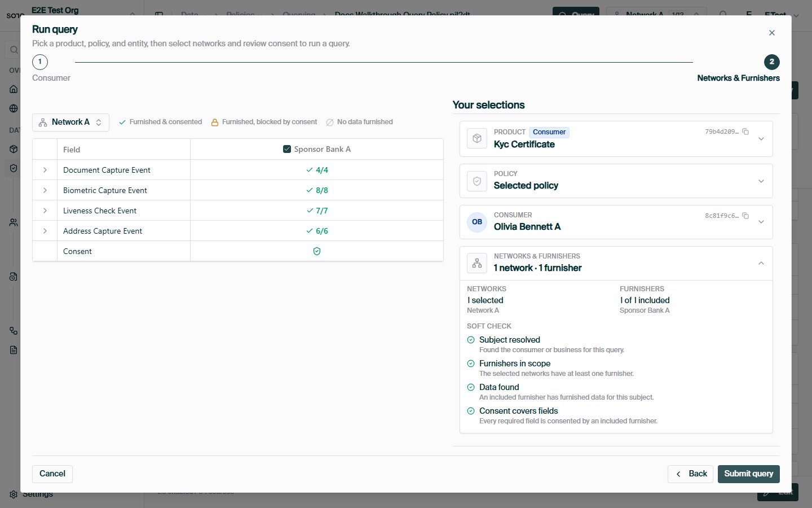Image resolution: width=812 pixels, height=508 pixels.
Task: Click the Field column header
Action: pos(72,150)
